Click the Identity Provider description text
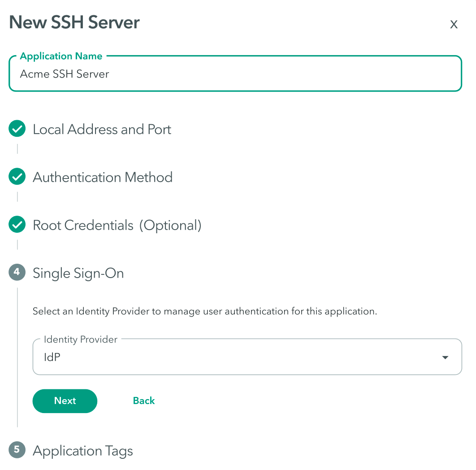The height and width of the screenshot is (470, 476). coord(204,311)
